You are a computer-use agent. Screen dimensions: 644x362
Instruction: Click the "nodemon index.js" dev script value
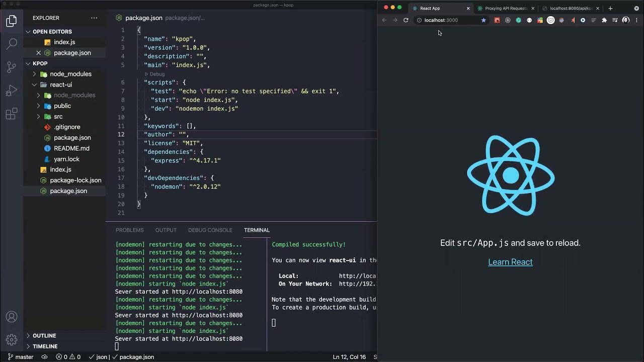(207, 109)
